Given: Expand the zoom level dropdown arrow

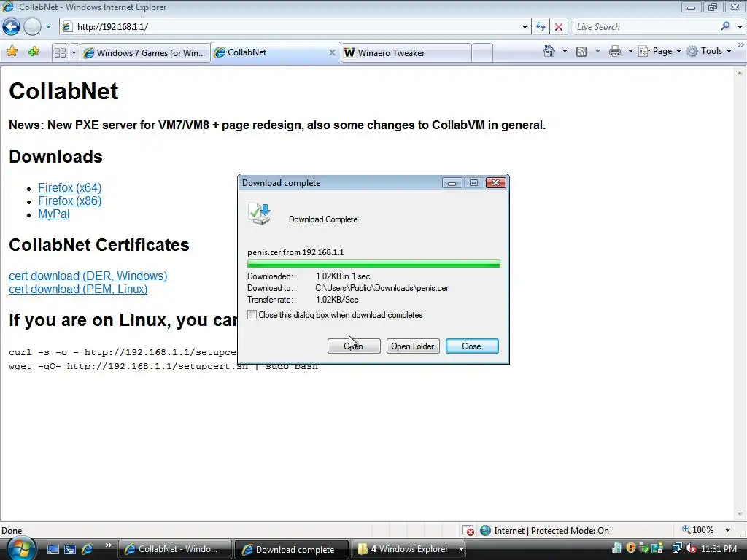Looking at the screenshot, I should coord(727,530).
